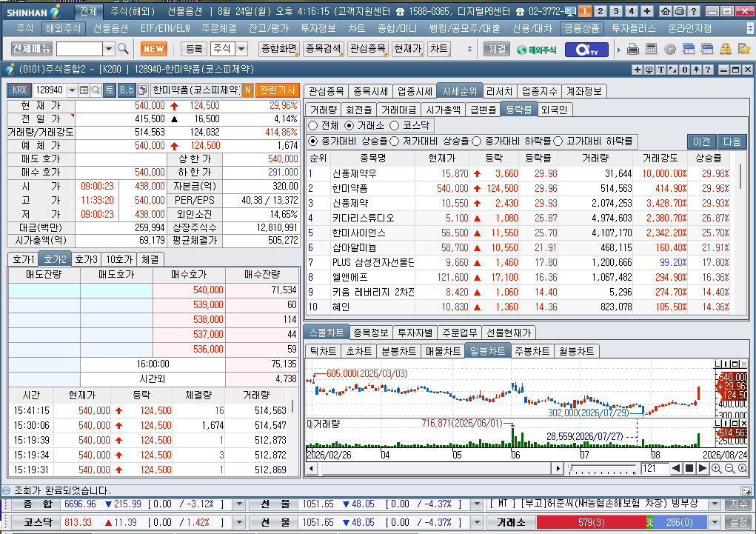Click the orange N badge next to stock name
Screen dimensions: 756x534
coord(247,90)
